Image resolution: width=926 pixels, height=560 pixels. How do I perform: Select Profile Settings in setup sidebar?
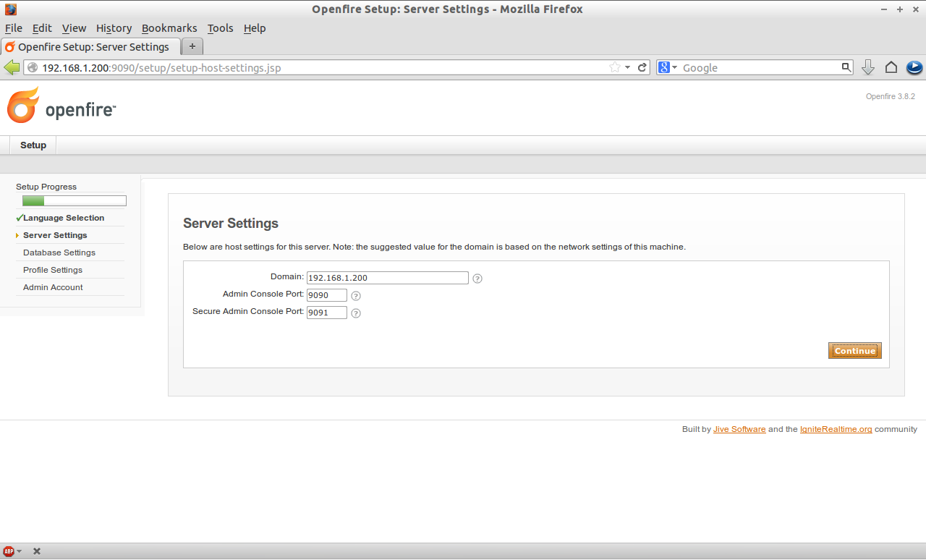pyautogui.click(x=53, y=270)
